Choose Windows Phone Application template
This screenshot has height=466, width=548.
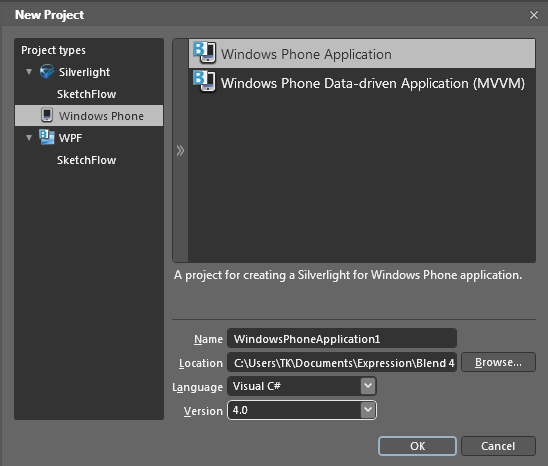pos(362,53)
